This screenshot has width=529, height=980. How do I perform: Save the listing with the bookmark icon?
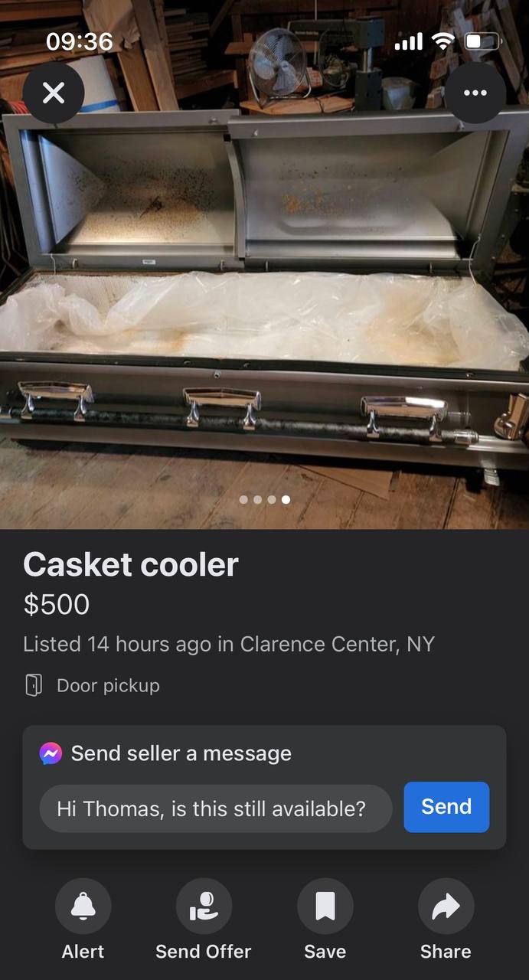(x=325, y=906)
